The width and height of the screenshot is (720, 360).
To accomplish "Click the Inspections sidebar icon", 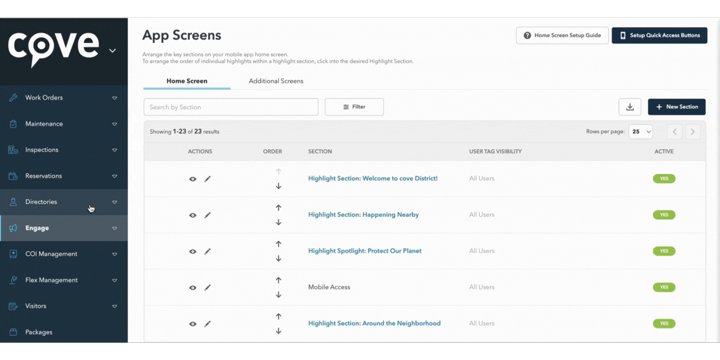I will click(13, 150).
